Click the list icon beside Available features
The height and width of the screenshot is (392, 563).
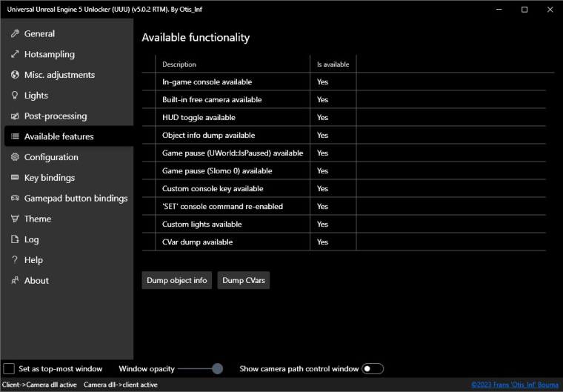pos(15,136)
